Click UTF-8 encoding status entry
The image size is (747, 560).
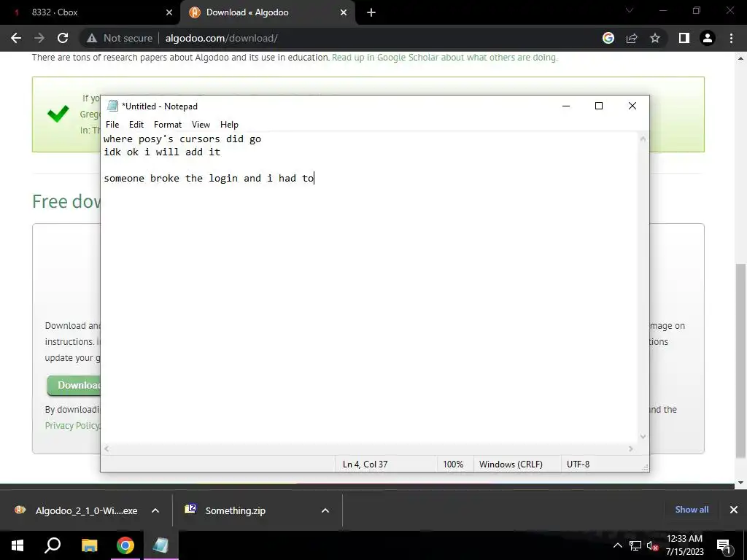click(578, 464)
